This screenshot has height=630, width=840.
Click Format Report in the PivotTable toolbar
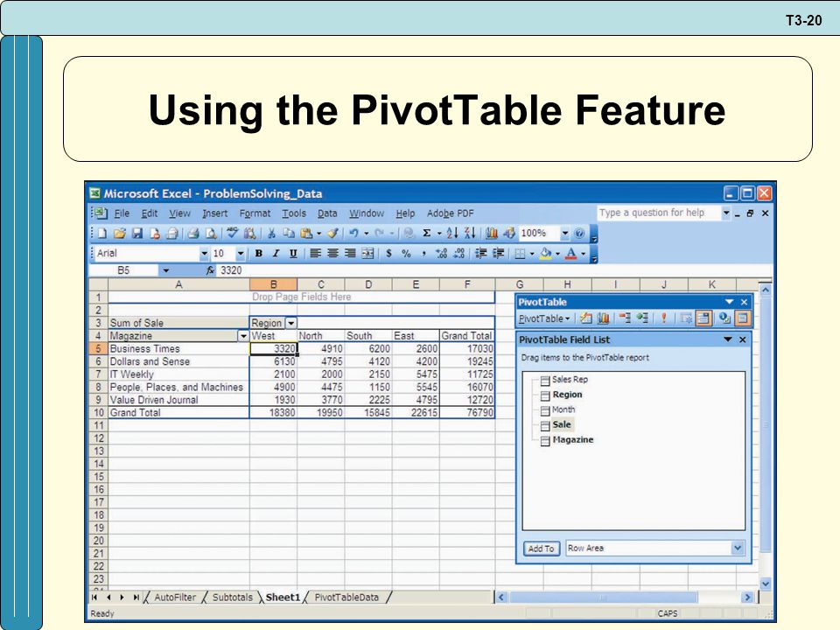586,318
